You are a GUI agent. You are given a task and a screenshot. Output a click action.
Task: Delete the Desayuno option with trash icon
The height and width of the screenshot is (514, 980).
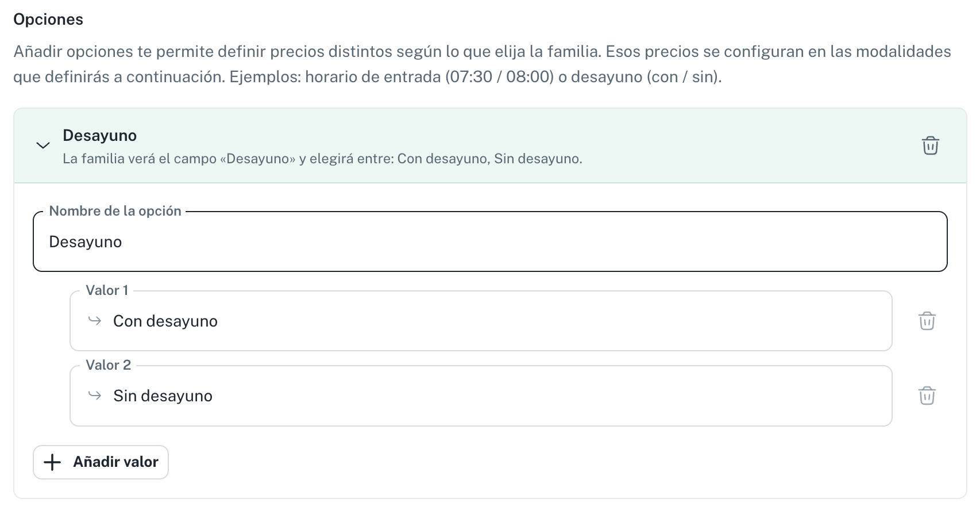[930, 145]
